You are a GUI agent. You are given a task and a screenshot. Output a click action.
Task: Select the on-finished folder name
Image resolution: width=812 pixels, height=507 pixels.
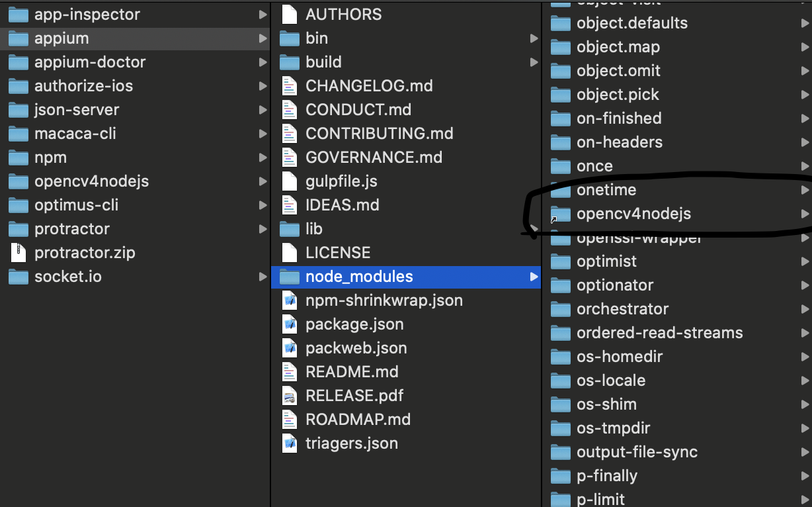pos(619,118)
